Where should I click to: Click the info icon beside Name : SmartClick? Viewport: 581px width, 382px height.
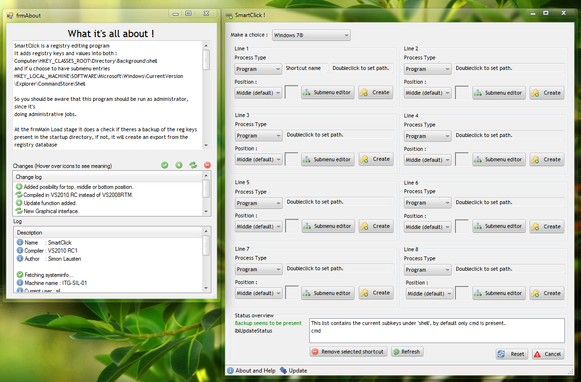20,242
